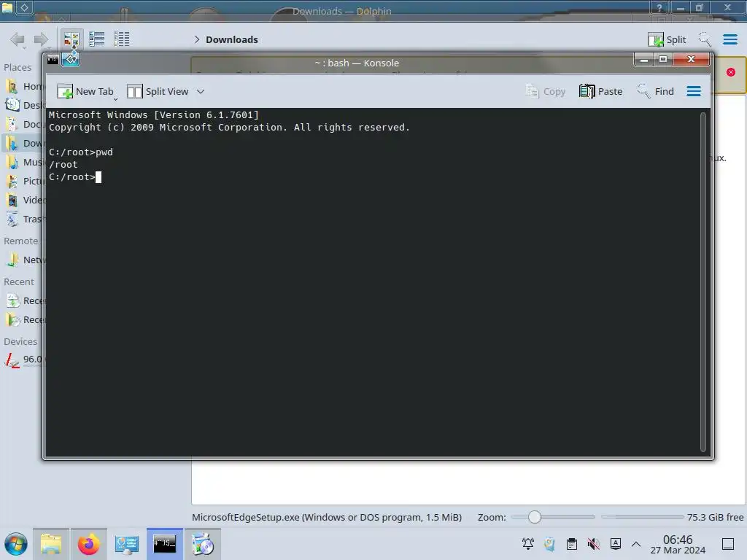Click Split button in Dolphin toolbar
Viewport: 747px width, 560px height.
667,39
